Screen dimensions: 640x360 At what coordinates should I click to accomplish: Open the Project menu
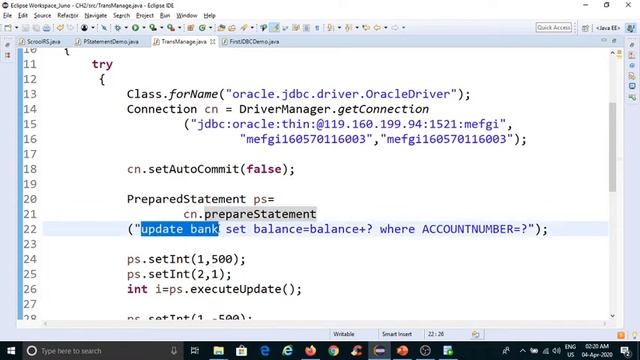144,16
